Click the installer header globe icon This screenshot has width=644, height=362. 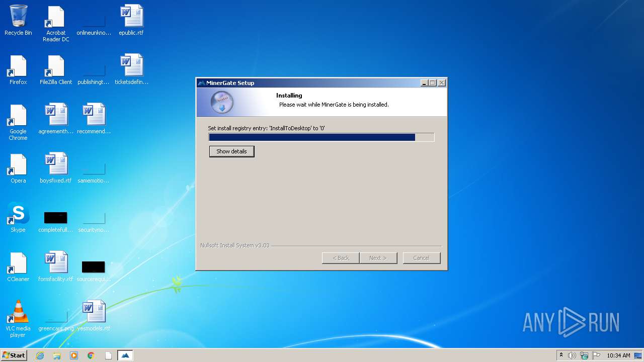(222, 103)
